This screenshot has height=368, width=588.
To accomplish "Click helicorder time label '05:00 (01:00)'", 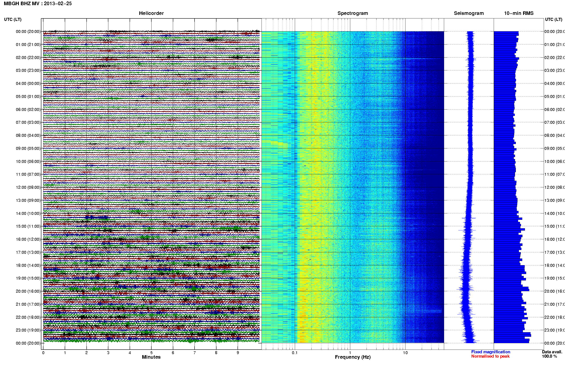I will tap(28, 96).
